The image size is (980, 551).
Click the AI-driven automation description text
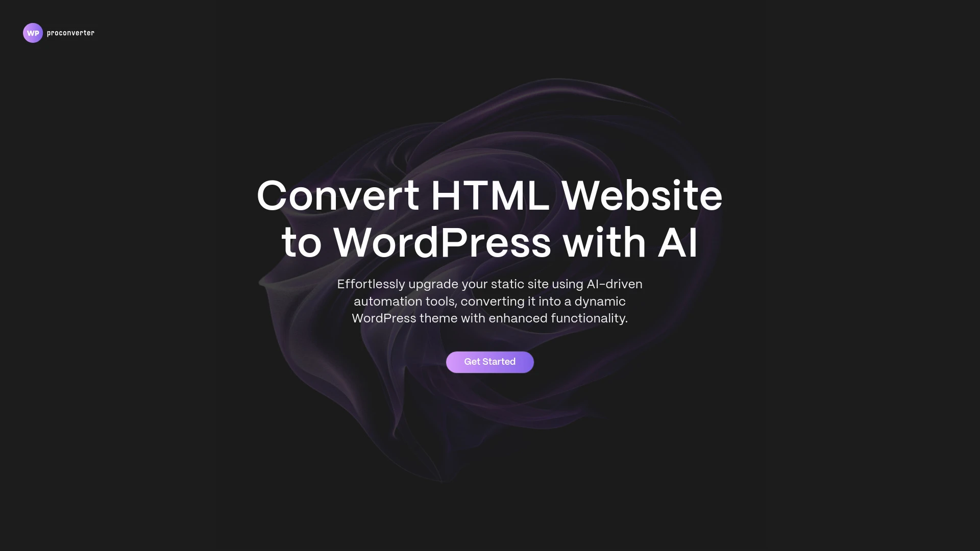[490, 300]
